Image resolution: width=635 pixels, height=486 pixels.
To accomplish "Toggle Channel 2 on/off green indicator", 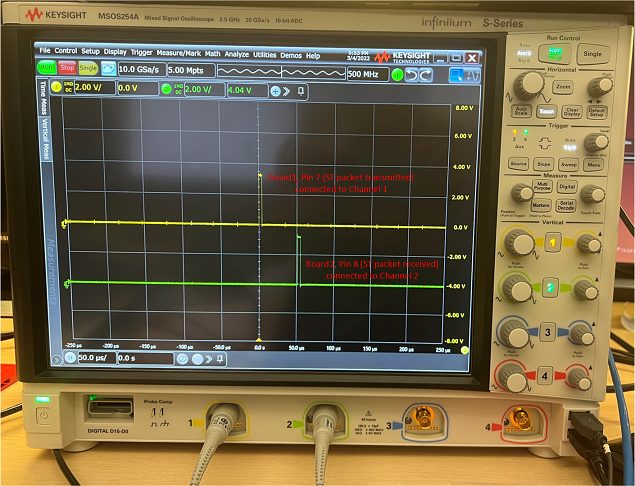I will pyautogui.click(x=166, y=90).
